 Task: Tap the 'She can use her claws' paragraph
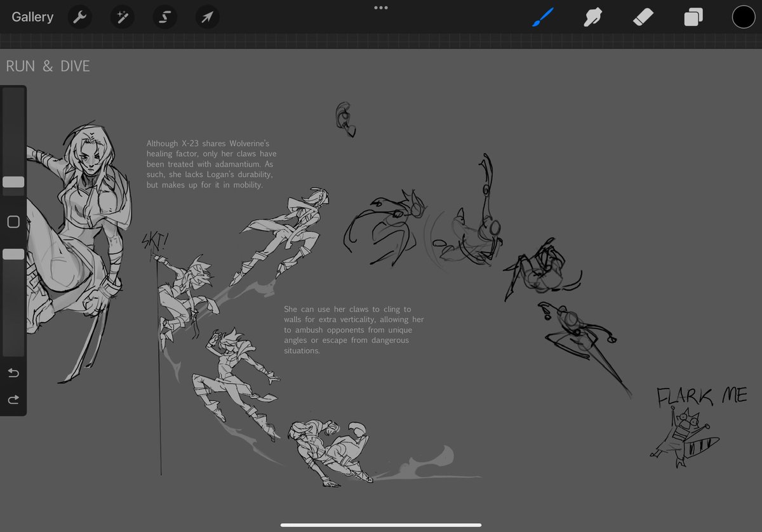click(x=354, y=330)
